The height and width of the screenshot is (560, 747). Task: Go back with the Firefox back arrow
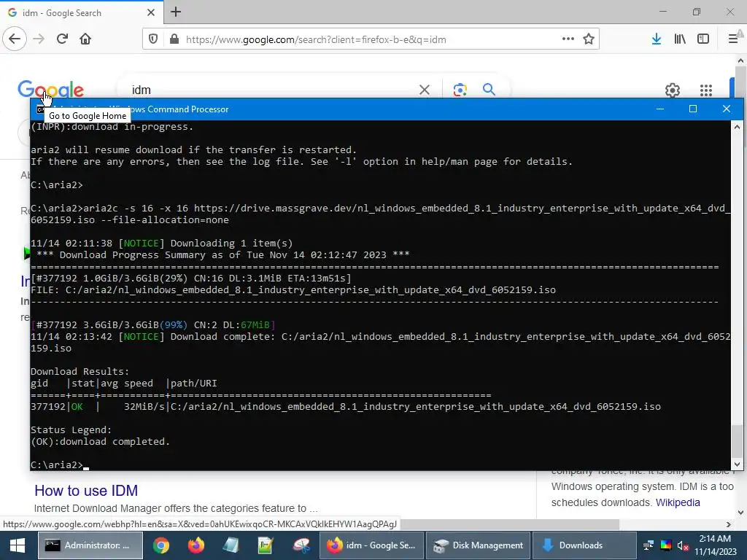point(15,39)
